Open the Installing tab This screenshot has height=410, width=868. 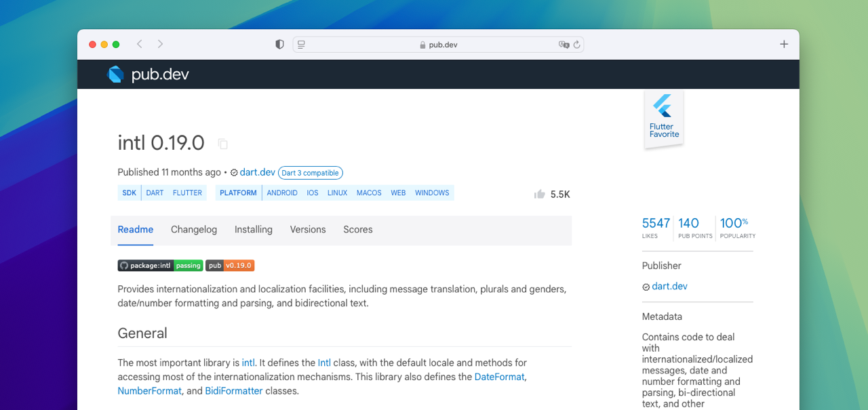(254, 230)
